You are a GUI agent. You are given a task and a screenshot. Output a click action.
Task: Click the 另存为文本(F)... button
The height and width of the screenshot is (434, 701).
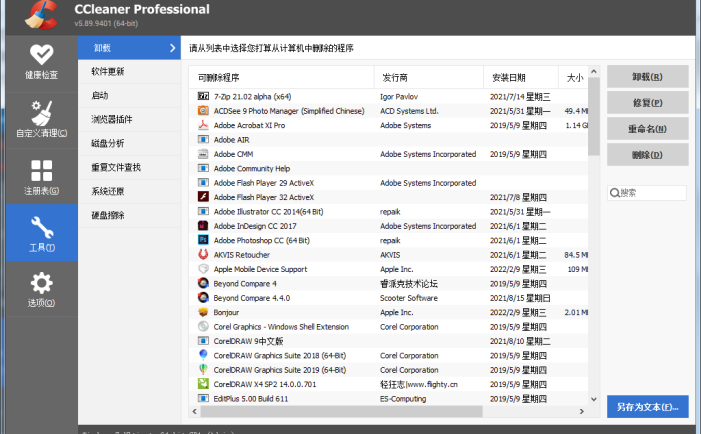pos(647,407)
